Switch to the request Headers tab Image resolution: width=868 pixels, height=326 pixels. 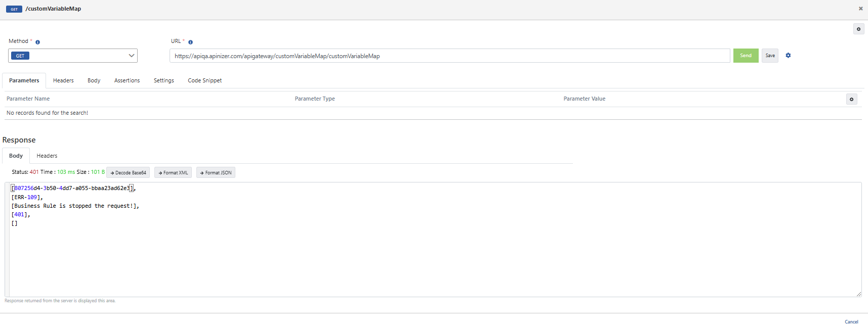tap(63, 81)
